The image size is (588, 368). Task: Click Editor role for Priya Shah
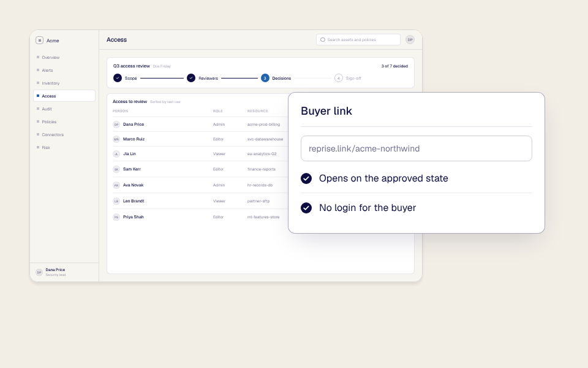point(218,217)
